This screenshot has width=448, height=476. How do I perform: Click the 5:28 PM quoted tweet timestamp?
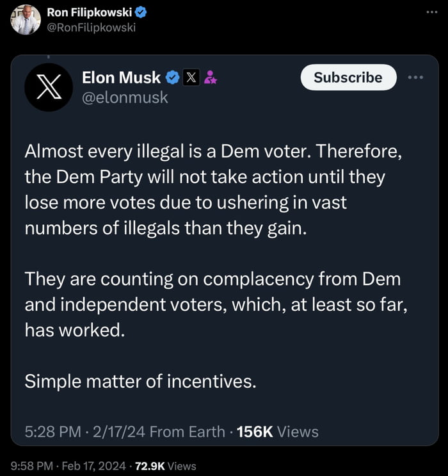(54, 432)
